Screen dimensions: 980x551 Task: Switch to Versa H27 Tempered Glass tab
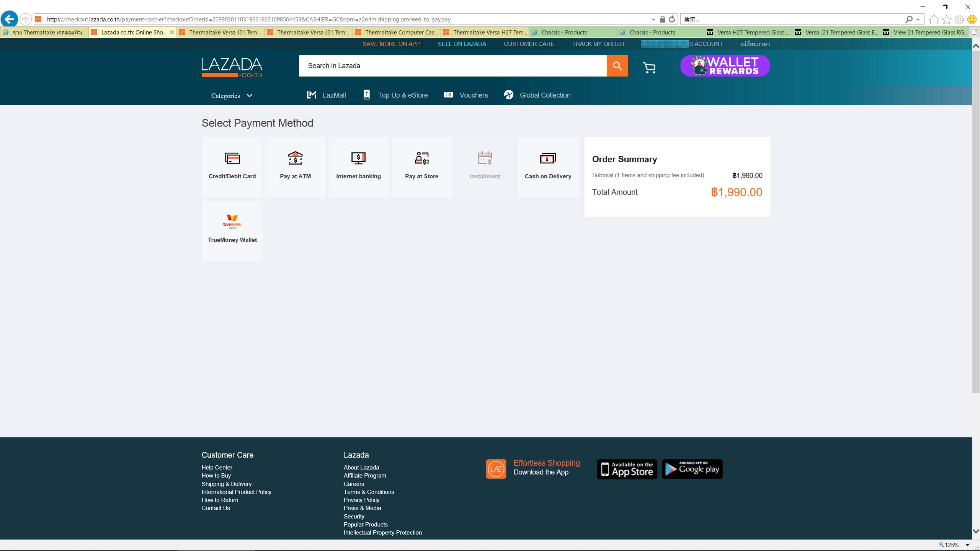click(x=749, y=33)
